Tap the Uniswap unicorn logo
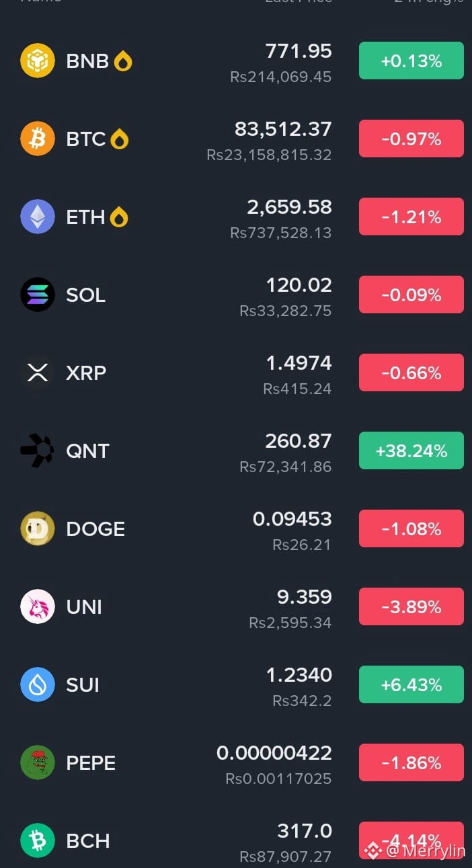 37,606
